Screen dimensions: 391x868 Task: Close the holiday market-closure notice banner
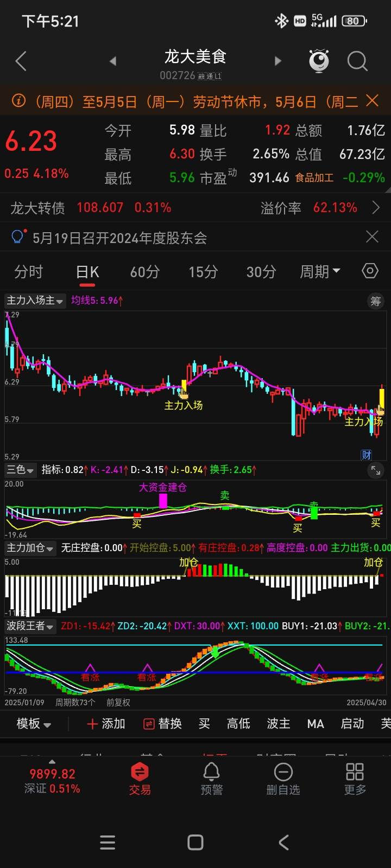372,100
